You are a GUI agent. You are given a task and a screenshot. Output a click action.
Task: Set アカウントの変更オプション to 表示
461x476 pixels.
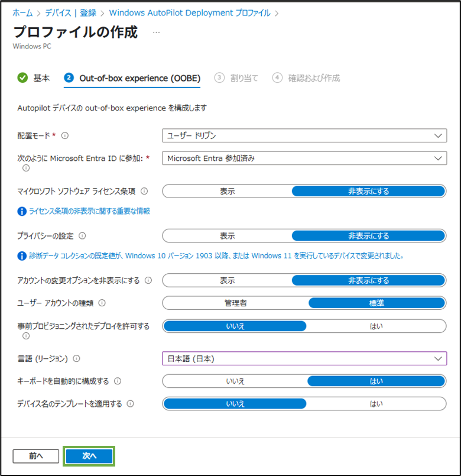(228, 280)
